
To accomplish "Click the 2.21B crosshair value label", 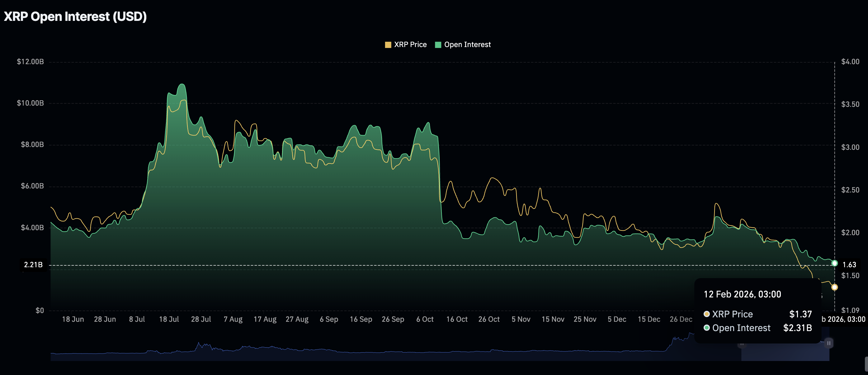I will tap(33, 265).
